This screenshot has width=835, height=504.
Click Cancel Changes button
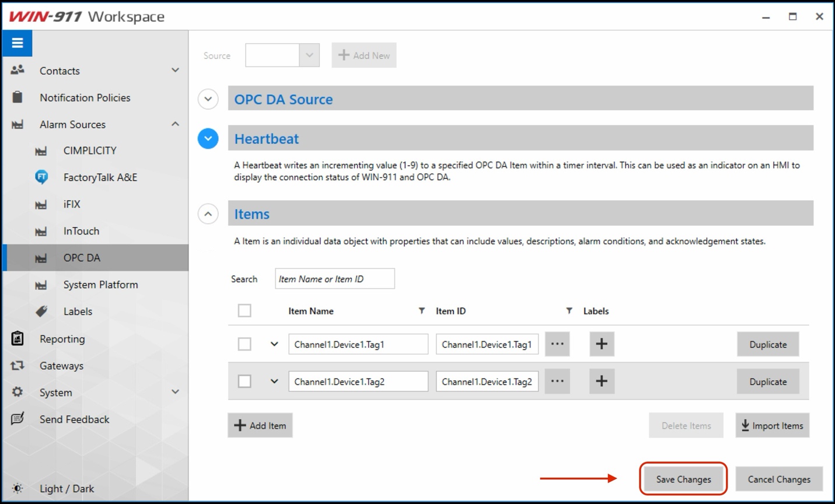click(x=779, y=479)
